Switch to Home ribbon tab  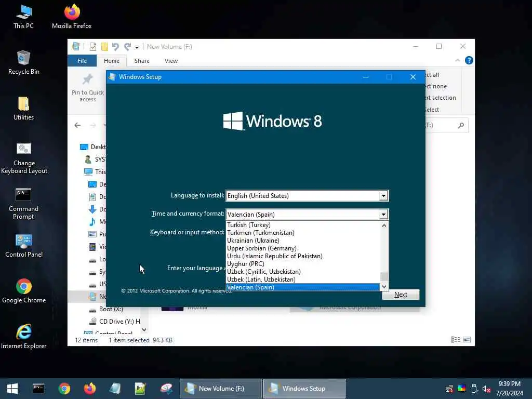click(112, 61)
